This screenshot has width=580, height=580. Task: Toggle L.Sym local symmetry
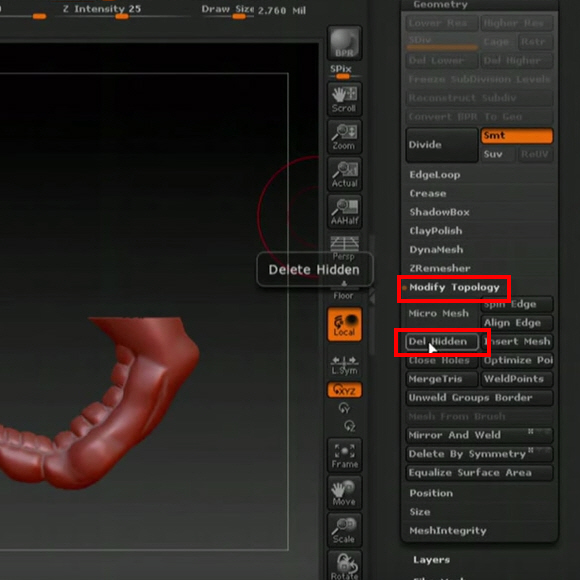click(x=344, y=365)
